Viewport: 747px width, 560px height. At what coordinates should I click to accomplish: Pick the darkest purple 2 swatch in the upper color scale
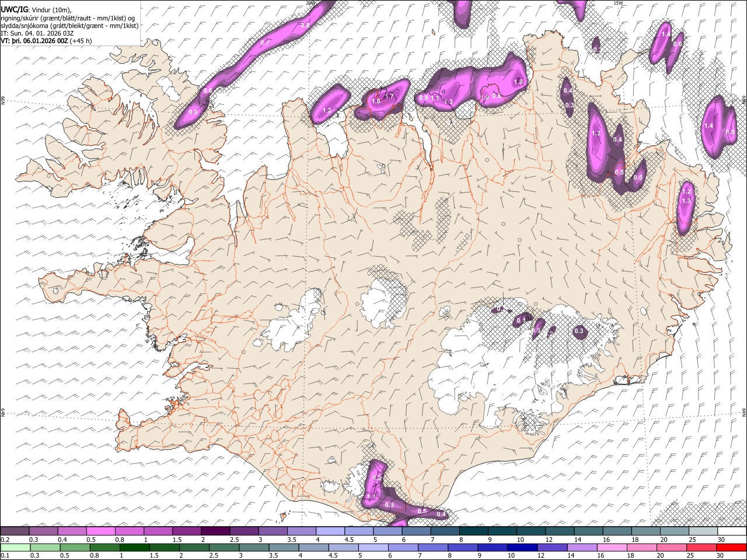coord(215,531)
